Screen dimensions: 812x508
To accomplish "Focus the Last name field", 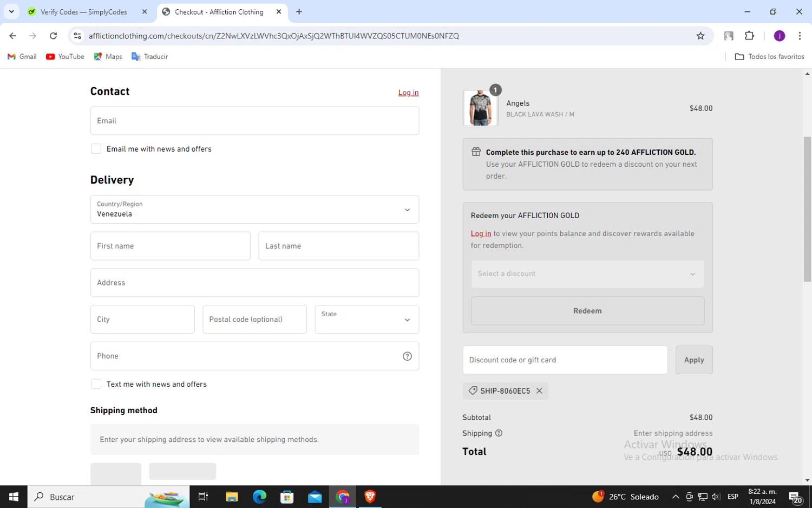I will point(338,246).
